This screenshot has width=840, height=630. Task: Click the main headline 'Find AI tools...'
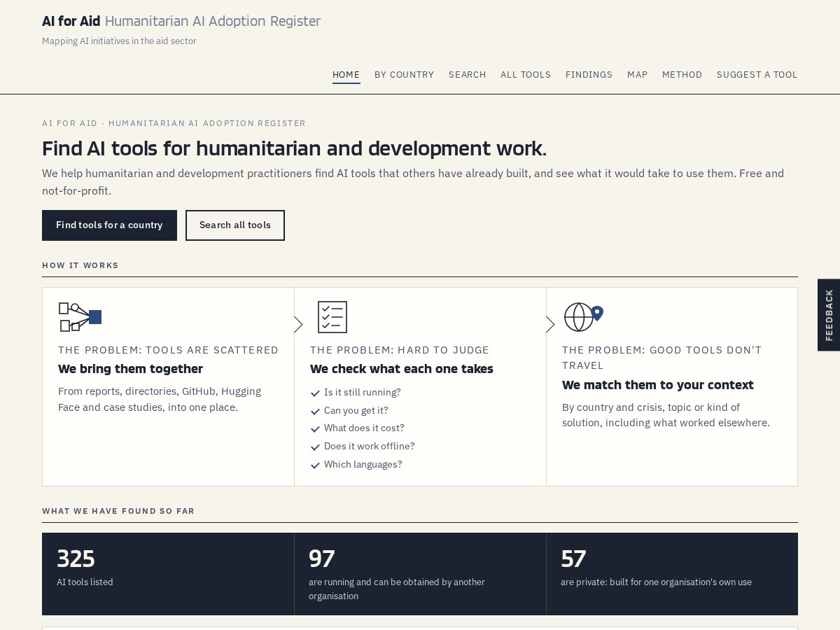(294, 148)
